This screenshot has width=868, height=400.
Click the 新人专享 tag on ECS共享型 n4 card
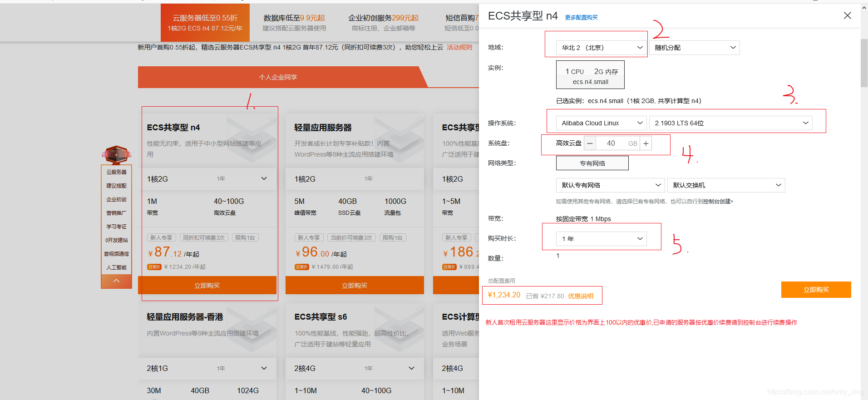[161, 238]
